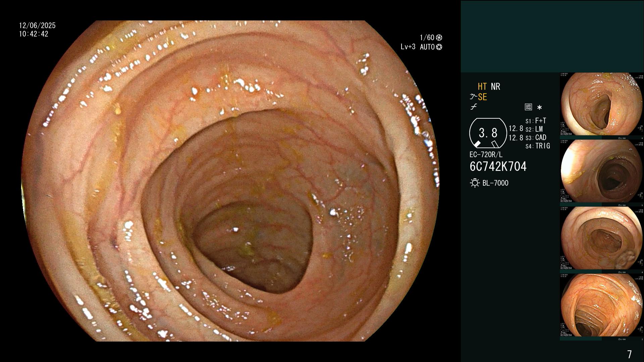
Task: Click the outlined channel marker in scope diagram
Action: 495,144
